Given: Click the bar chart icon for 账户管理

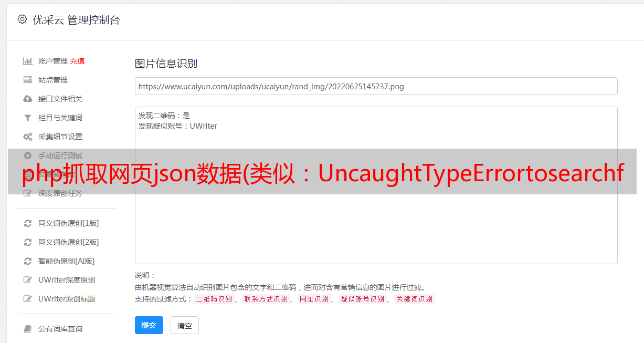Looking at the screenshot, I should click(28, 61).
